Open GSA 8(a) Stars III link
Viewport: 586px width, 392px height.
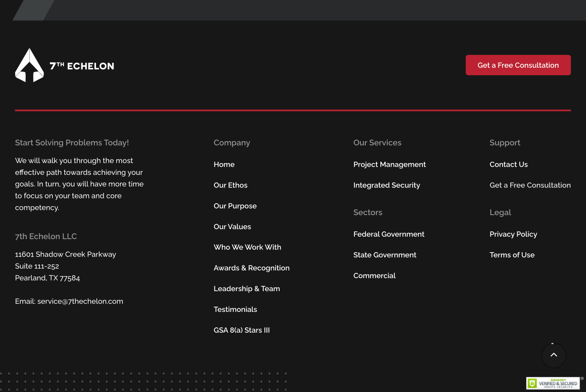pos(241,330)
